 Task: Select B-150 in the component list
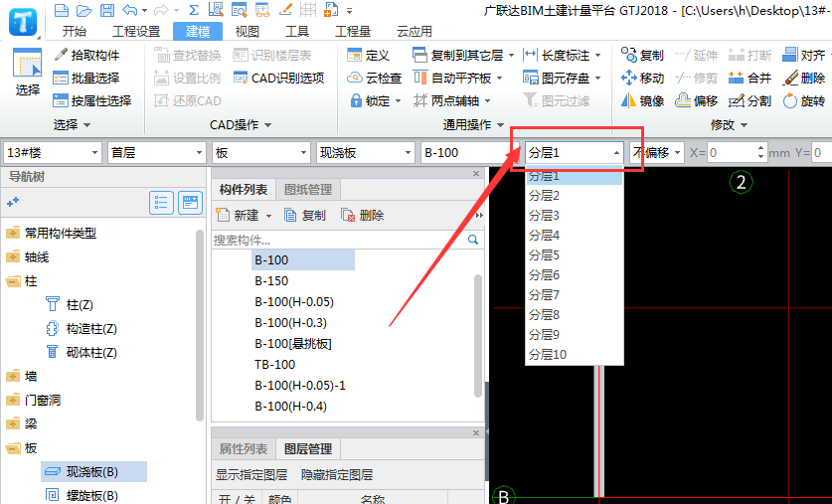click(x=271, y=281)
